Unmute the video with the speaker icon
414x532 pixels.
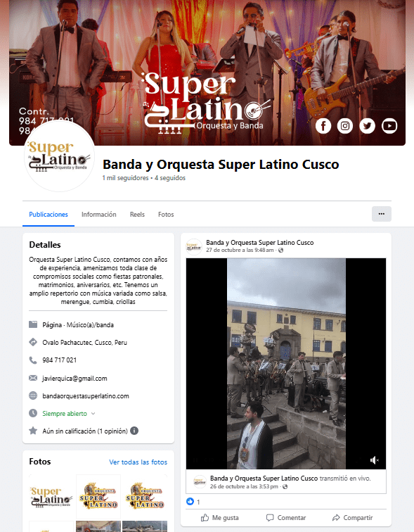[x=374, y=460]
